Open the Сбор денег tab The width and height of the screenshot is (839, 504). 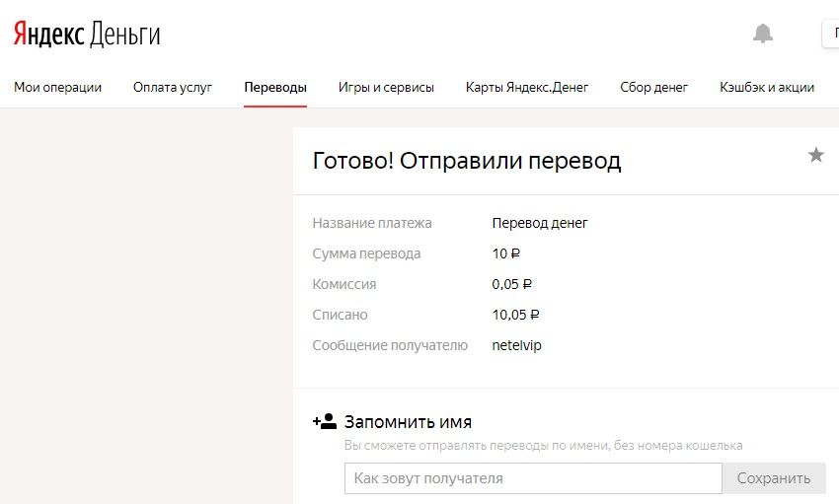click(x=653, y=87)
